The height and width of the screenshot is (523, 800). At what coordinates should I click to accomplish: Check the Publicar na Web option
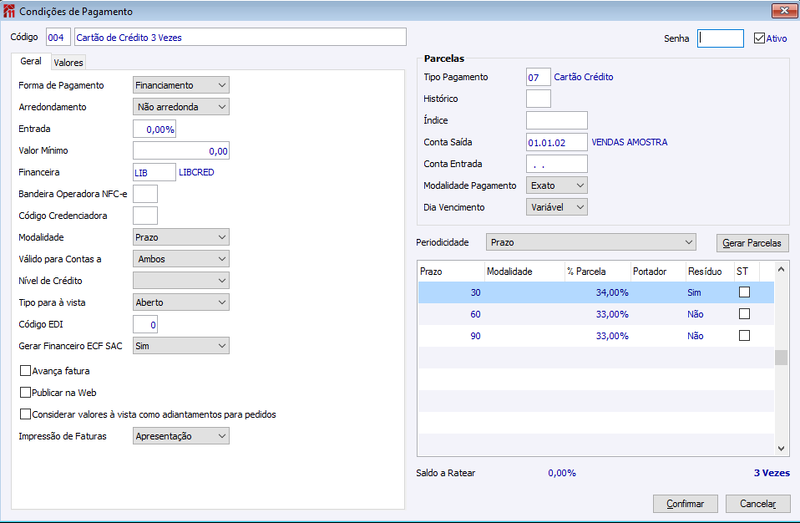(25, 392)
